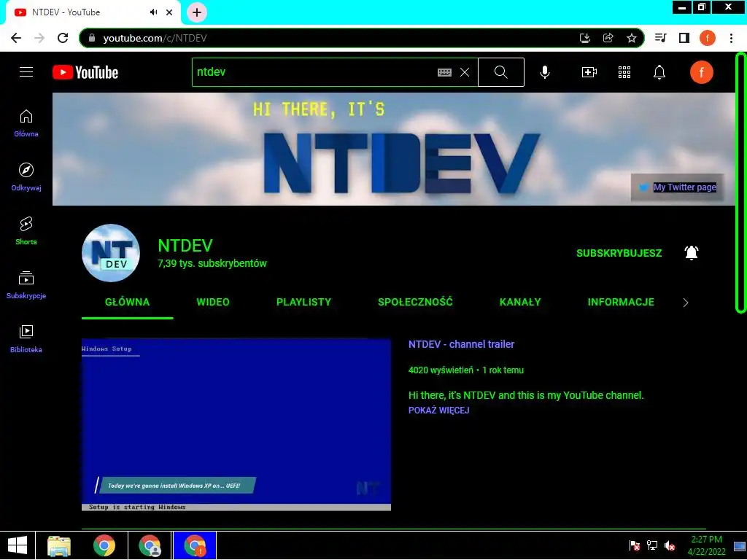The width and height of the screenshot is (747, 560).
Task: Open the Create video camera icon
Action: pyautogui.click(x=589, y=72)
